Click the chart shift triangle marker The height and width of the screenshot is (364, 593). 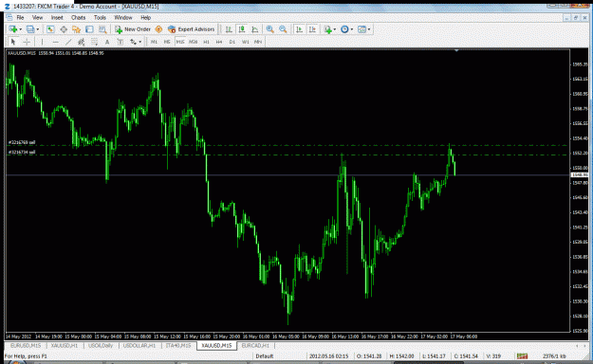tap(456, 50)
